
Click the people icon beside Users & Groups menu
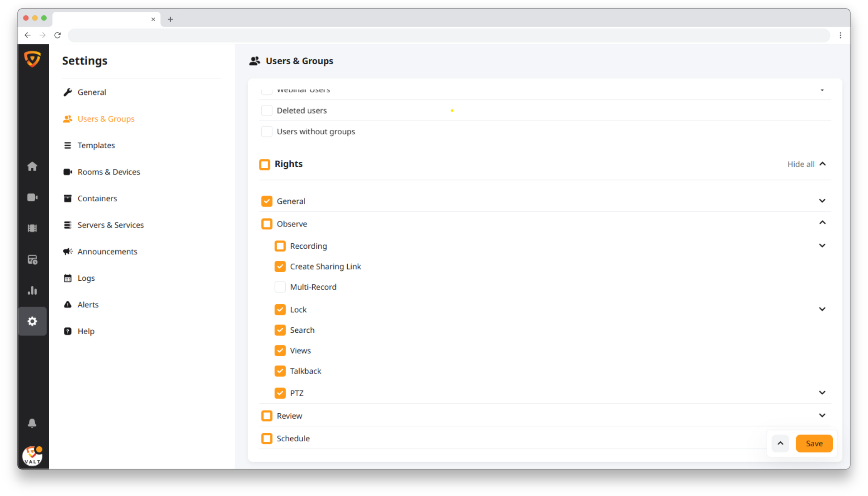(x=68, y=119)
